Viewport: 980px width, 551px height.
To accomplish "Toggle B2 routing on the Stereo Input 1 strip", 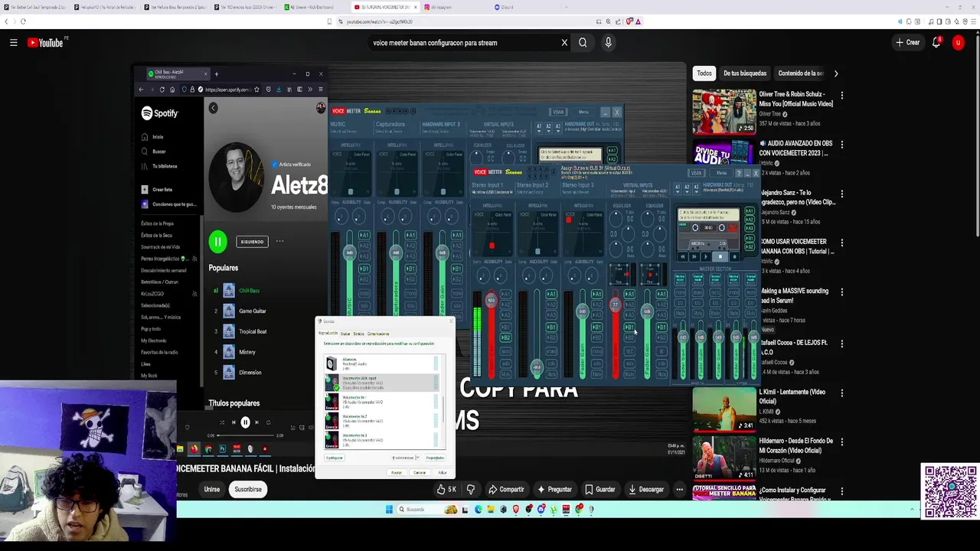I will (505, 337).
